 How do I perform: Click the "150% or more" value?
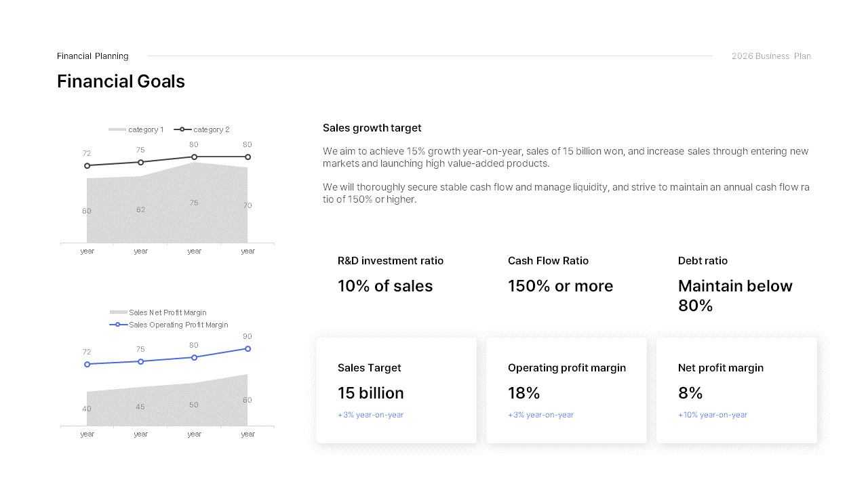point(561,286)
